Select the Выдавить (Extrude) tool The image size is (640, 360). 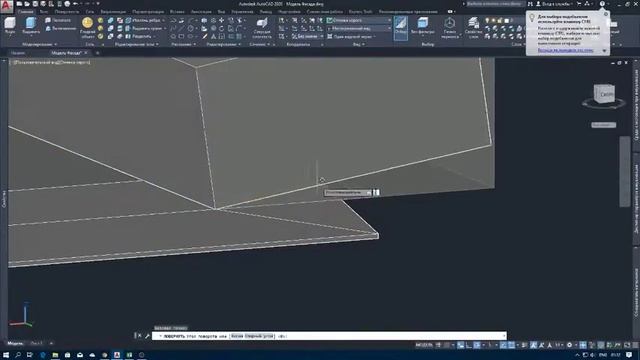[31, 26]
